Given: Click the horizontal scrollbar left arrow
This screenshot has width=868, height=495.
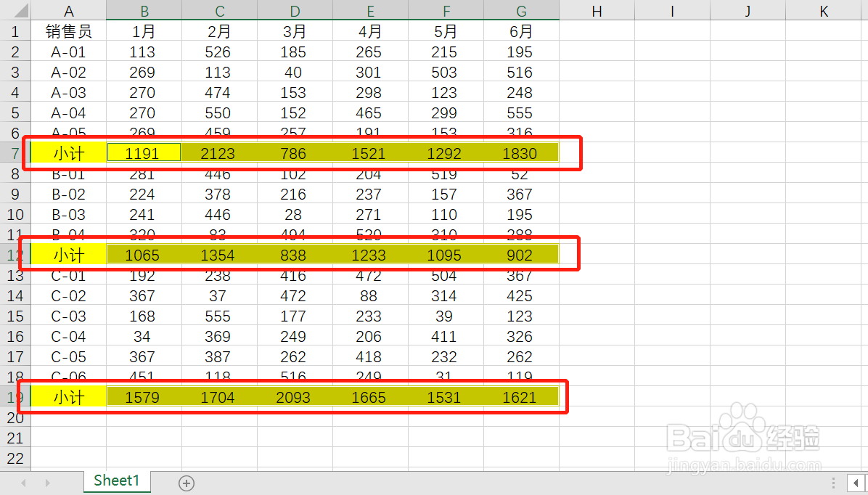Looking at the screenshot, I should point(856,483).
